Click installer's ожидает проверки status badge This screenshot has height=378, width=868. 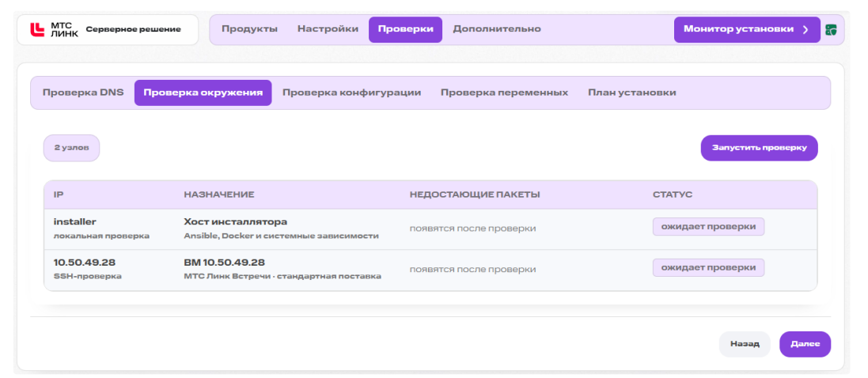pyautogui.click(x=709, y=227)
